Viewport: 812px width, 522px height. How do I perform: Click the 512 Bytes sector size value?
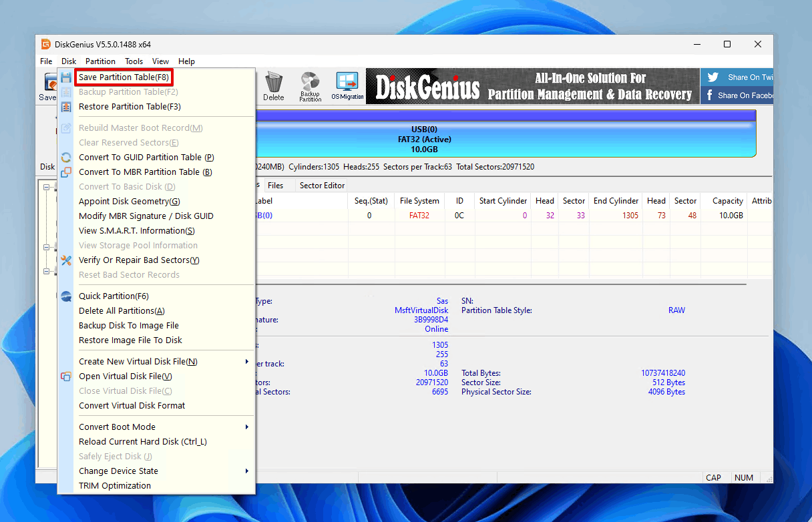(668, 382)
